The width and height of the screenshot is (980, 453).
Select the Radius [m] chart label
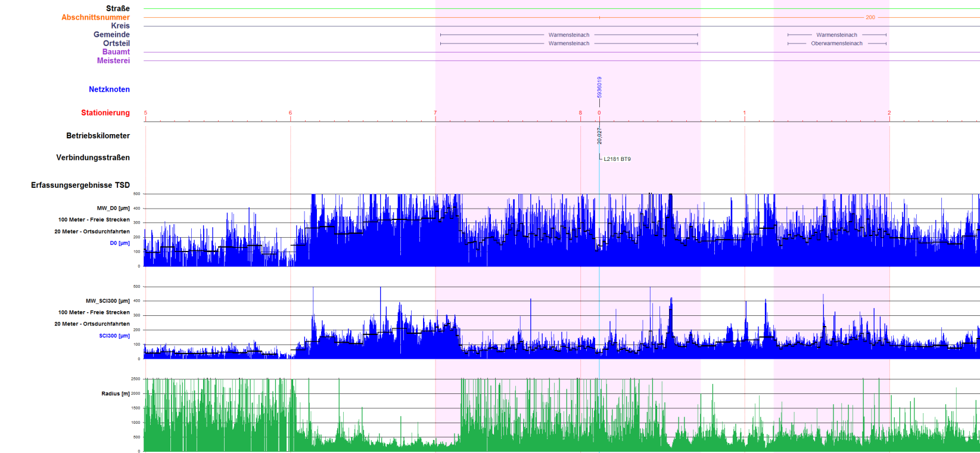(115, 394)
